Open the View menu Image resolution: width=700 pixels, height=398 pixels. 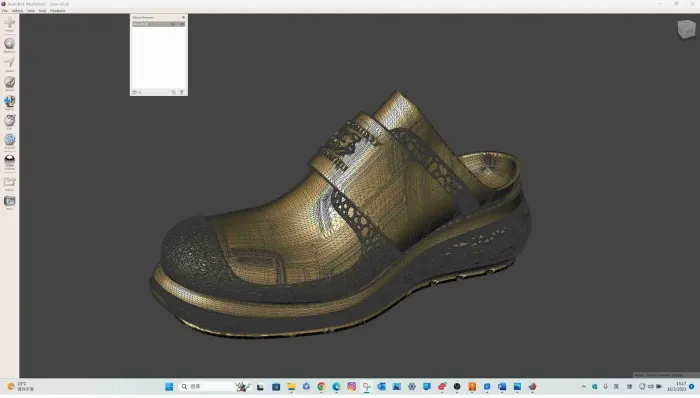(x=31, y=10)
